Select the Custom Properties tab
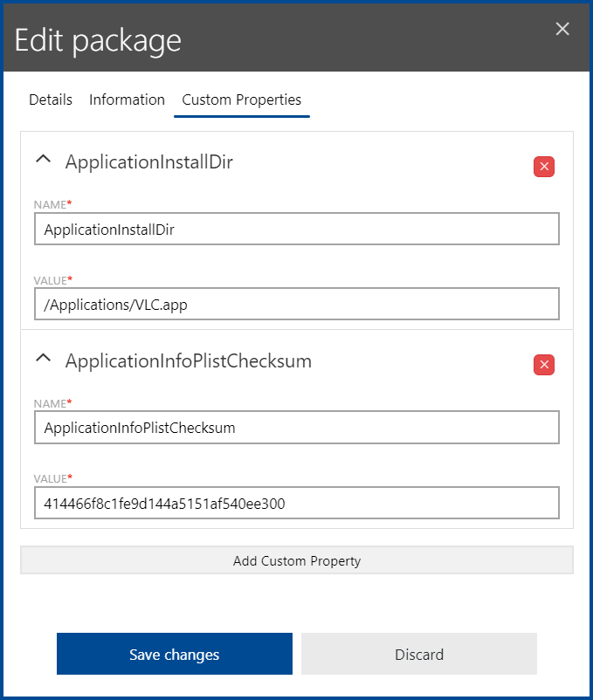 [241, 100]
